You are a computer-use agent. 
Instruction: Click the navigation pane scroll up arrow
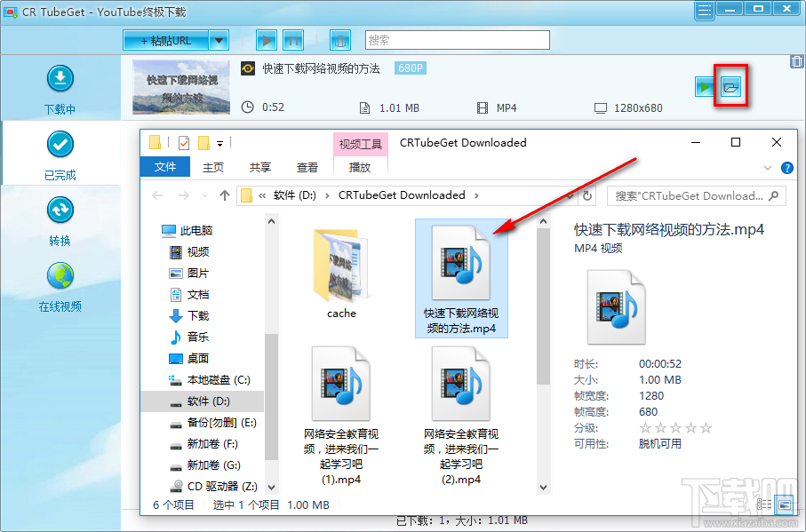coord(271,222)
